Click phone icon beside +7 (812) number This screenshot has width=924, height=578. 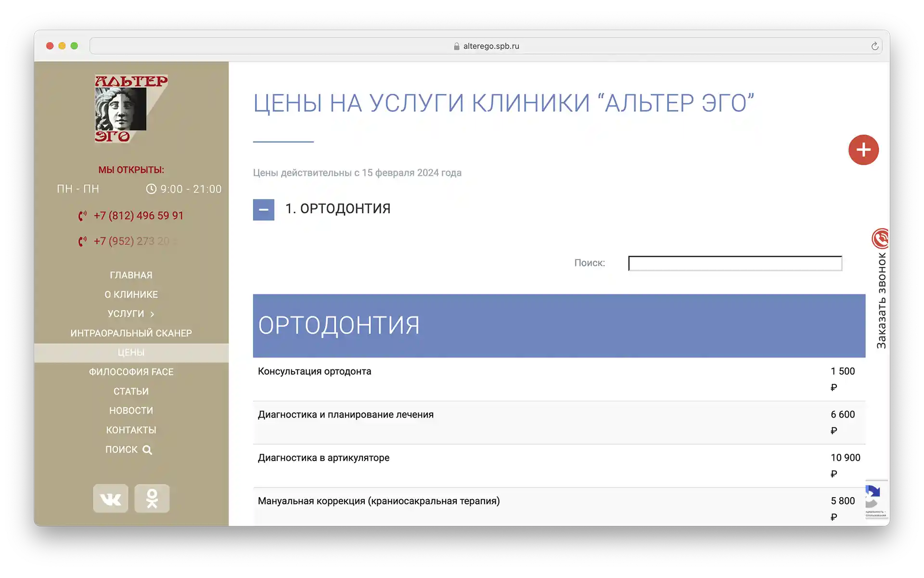[x=83, y=216]
